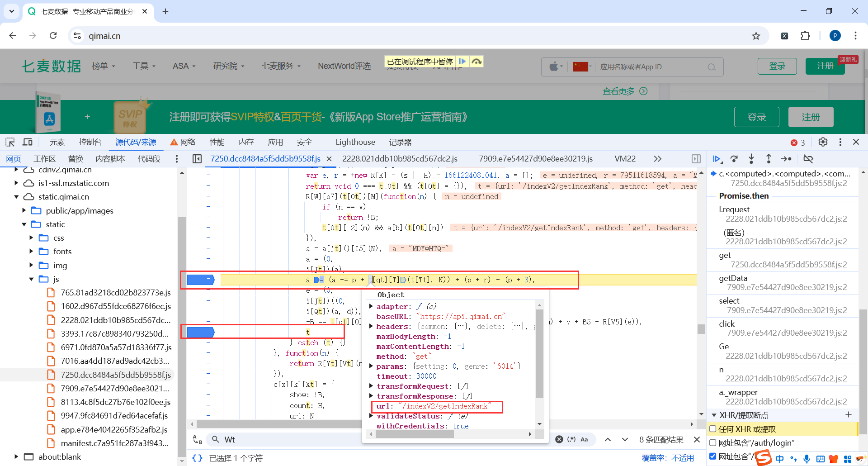The height and width of the screenshot is (466, 868).
Task: Enable the 任何 XHR 或提取 checkbox
Action: click(x=713, y=429)
